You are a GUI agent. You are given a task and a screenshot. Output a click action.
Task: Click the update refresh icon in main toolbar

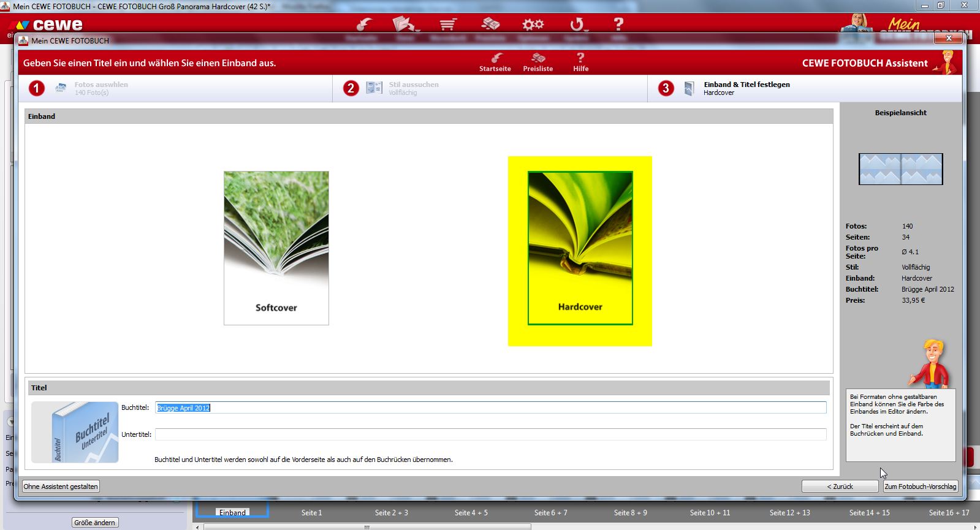click(x=577, y=25)
